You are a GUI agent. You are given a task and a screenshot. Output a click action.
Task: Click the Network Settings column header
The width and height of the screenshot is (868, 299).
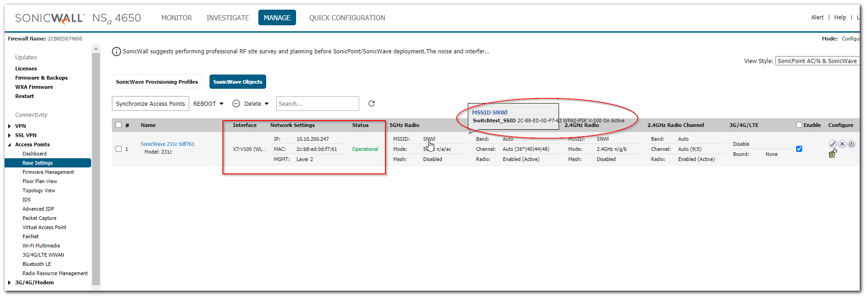pos(292,125)
